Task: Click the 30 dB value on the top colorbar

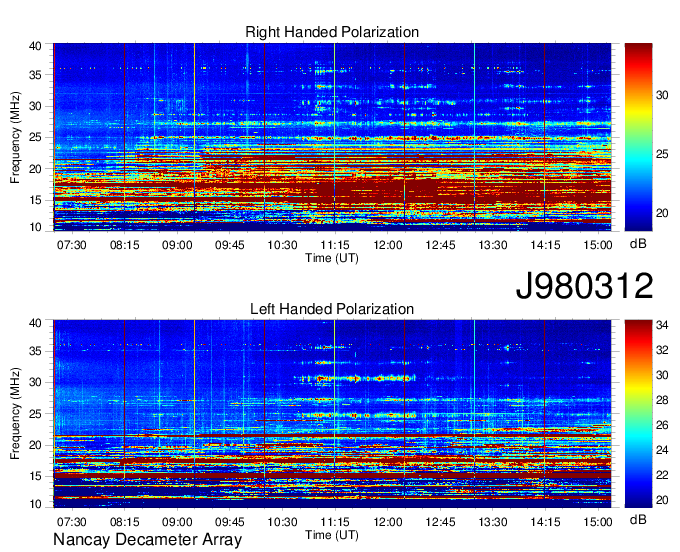Action: pyautogui.click(x=662, y=95)
